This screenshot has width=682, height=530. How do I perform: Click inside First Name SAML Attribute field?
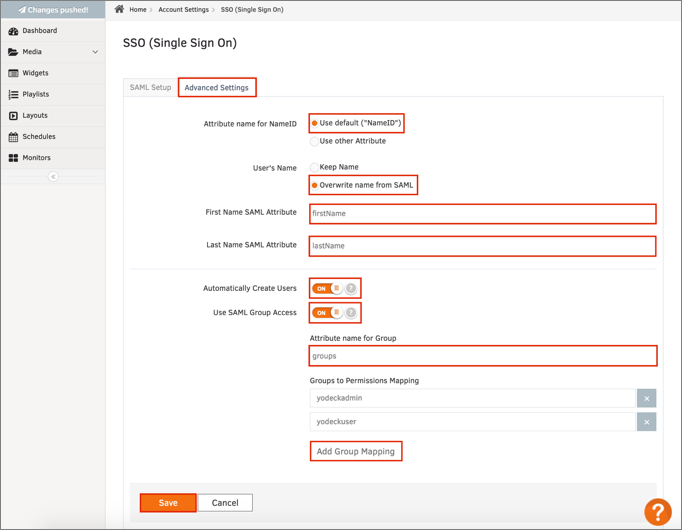point(482,214)
